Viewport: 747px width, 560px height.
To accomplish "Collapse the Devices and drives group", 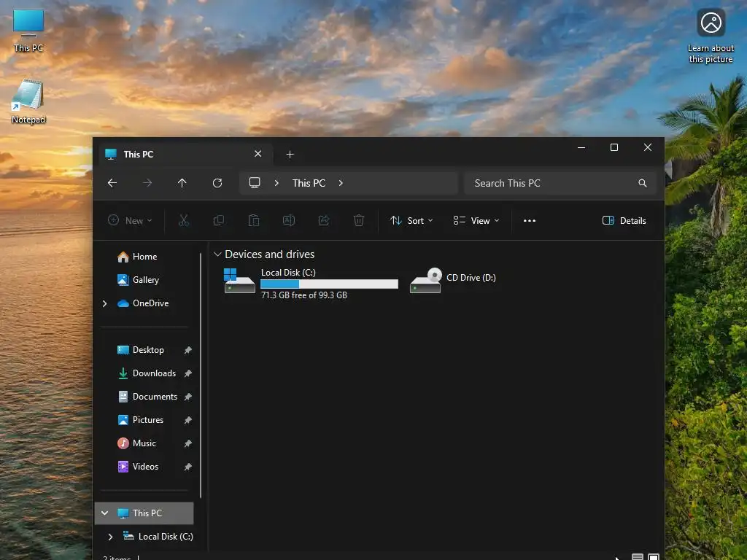I will pyautogui.click(x=217, y=254).
